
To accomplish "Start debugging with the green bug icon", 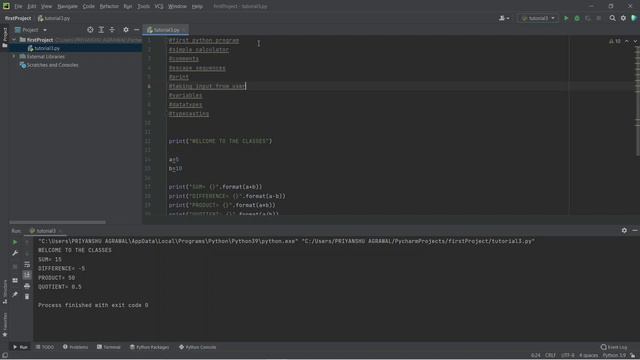I will click(577, 18).
